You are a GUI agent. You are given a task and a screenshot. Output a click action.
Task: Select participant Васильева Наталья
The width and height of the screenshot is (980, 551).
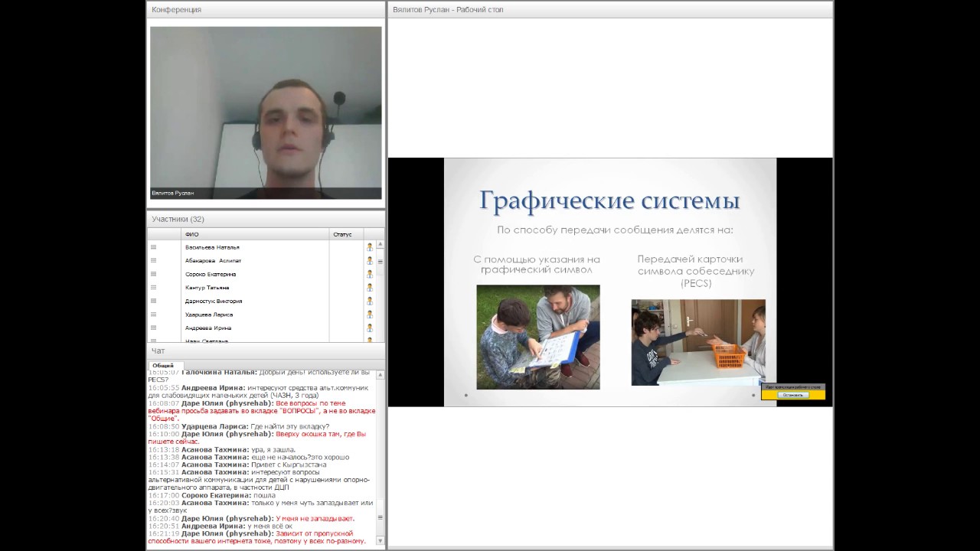click(212, 247)
